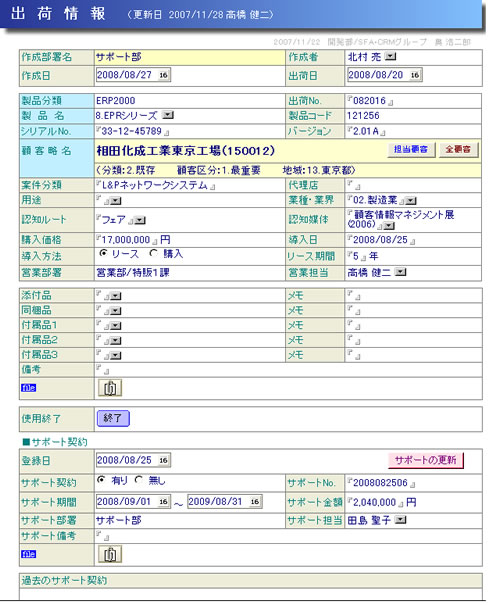This screenshot has width=500, height=605.
Task: Open 付属品2 dropdown arrow
Action: click(115, 341)
